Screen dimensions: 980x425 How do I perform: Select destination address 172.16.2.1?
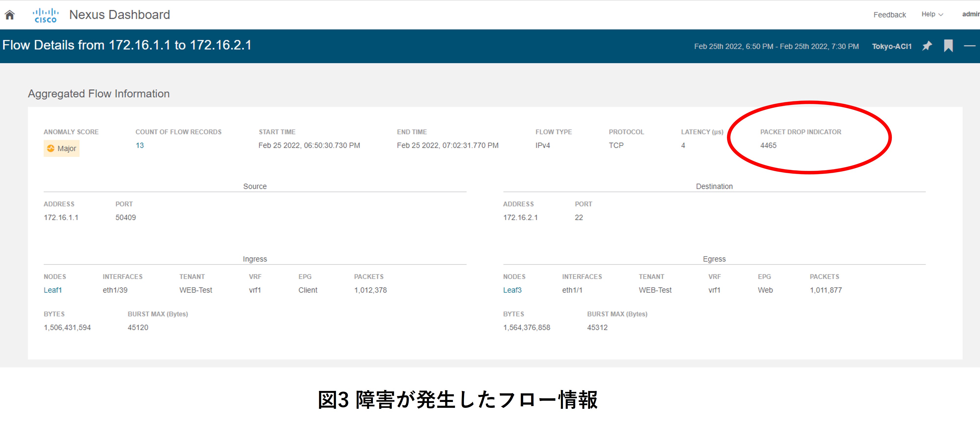[x=521, y=218]
